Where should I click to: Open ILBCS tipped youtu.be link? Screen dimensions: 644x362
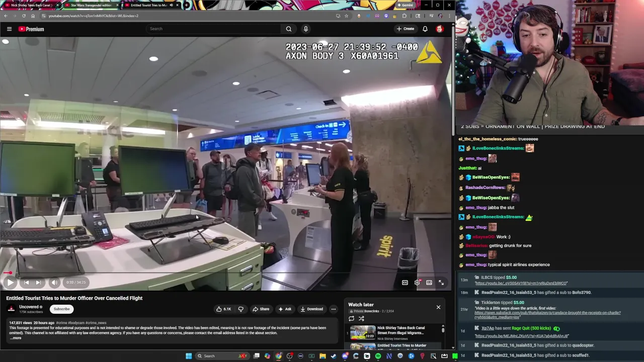coord(521,284)
